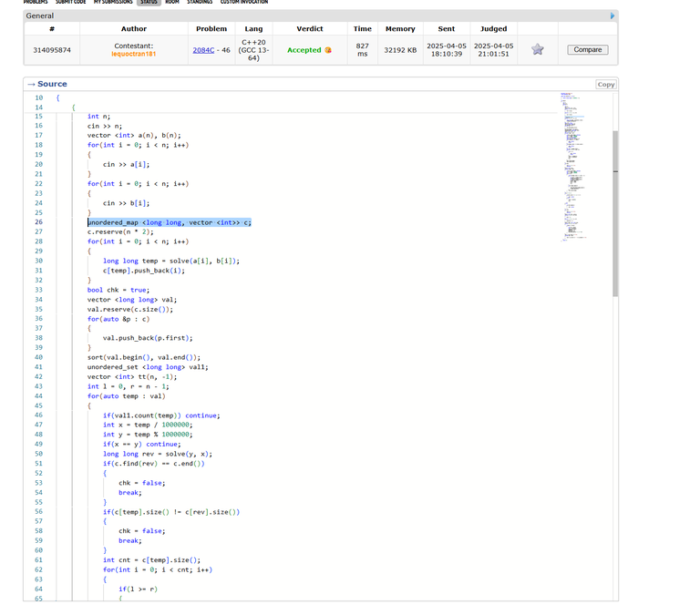
Task: Click the sort(val.begin(), val.end()) code line
Action: (x=144, y=357)
